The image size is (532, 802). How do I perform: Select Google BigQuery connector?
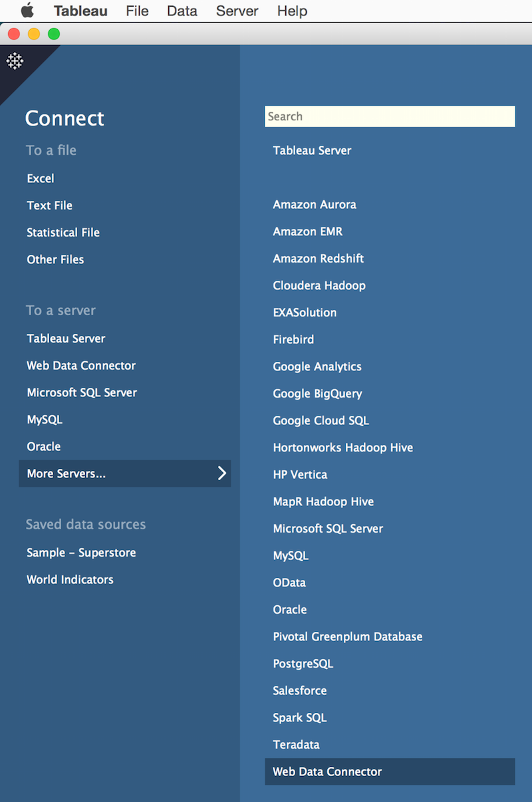tap(317, 394)
